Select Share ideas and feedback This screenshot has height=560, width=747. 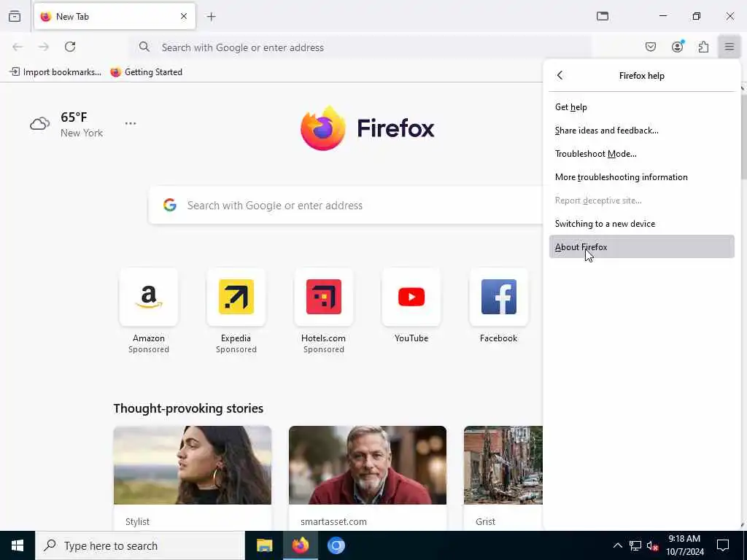point(642,131)
